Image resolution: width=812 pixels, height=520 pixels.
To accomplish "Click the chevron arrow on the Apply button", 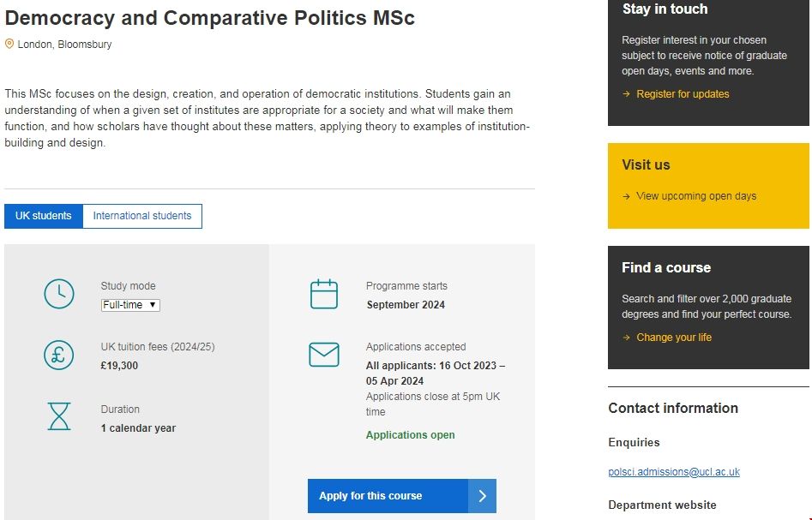I will click(x=483, y=496).
